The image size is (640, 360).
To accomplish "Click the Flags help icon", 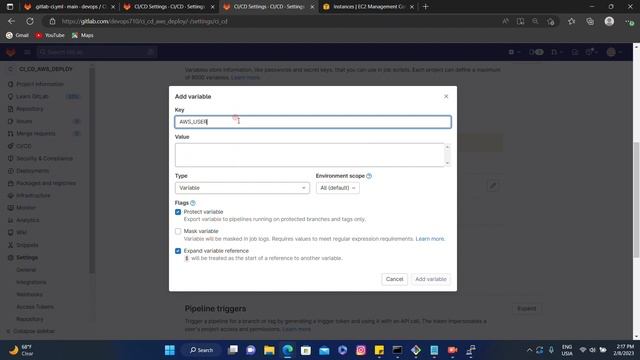I will coord(193,203).
